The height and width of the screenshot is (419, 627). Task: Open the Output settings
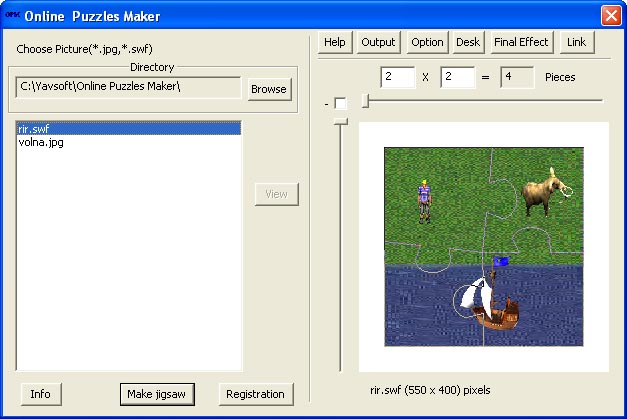click(378, 42)
